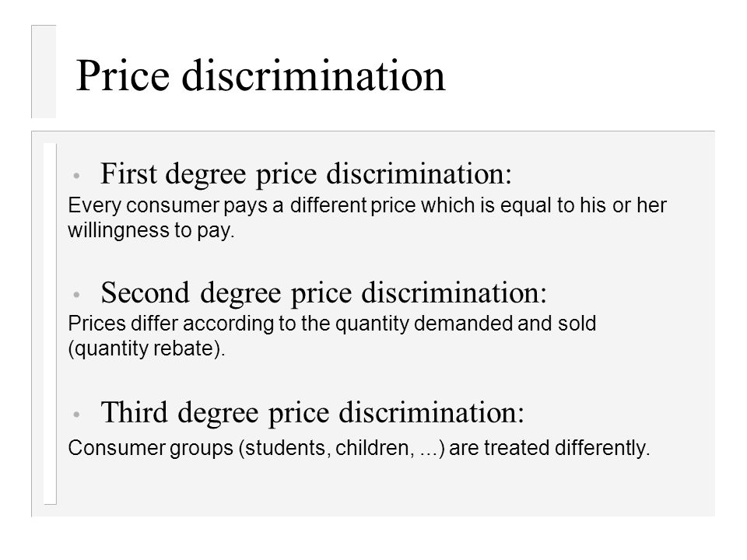Select the 'Second degree price discrimination:' heading
Screen dimensions: 747x560
coord(324,293)
